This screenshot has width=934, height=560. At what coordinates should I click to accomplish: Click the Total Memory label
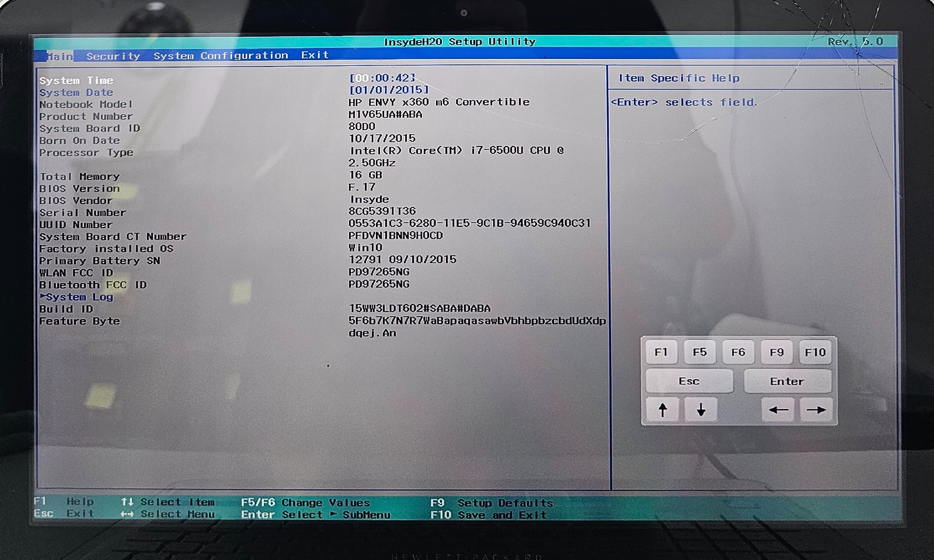tap(79, 177)
